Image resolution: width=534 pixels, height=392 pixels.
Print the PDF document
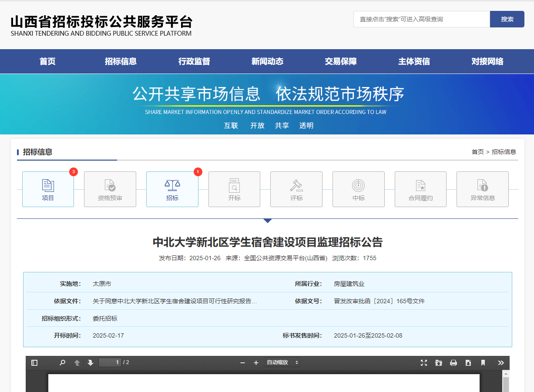coord(453,362)
